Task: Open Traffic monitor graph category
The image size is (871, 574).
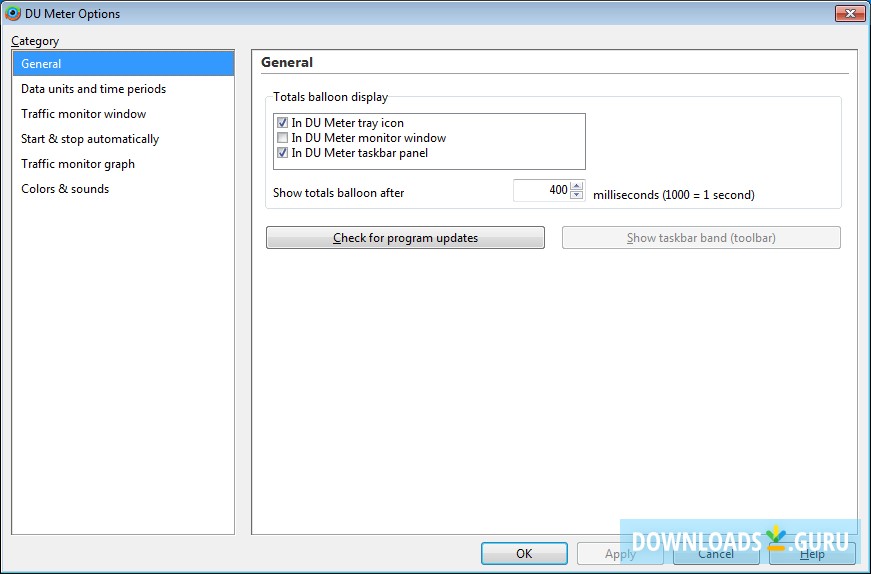Action: (x=123, y=163)
